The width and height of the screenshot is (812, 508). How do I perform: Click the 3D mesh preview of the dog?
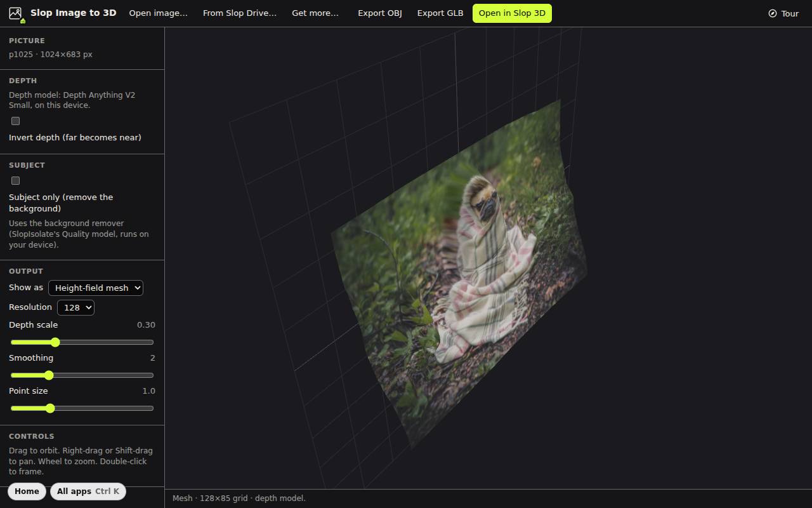tap(459, 274)
